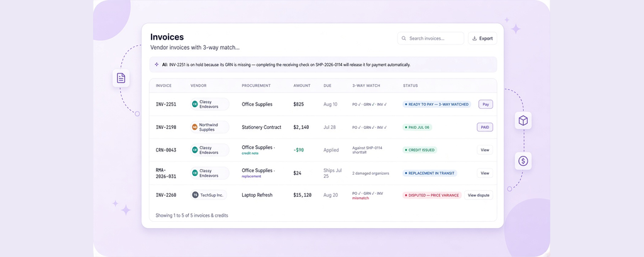Click the Aug 20 due date
The image size is (644, 257).
[331, 195]
